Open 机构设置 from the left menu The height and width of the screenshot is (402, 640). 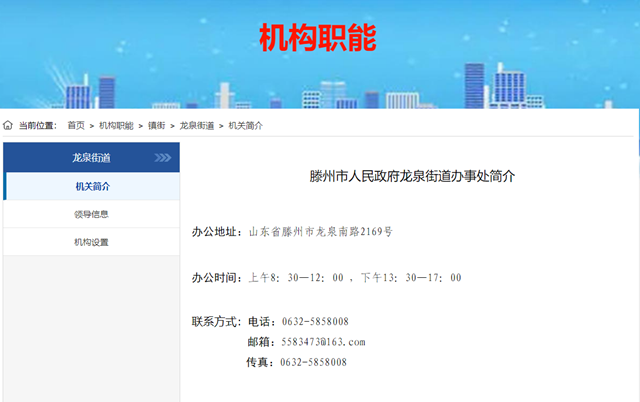(92, 242)
